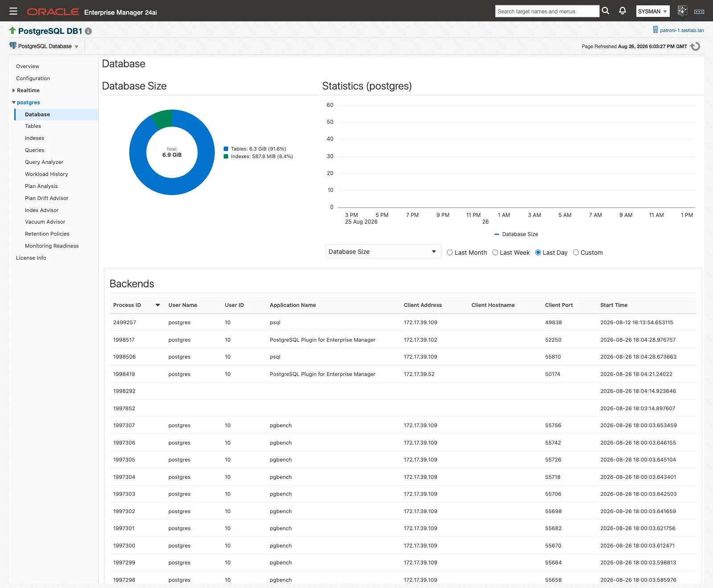Viewport: 713px width, 588px height.
Task: Open the Vacuum Advisor page
Action: tap(45, 222)
